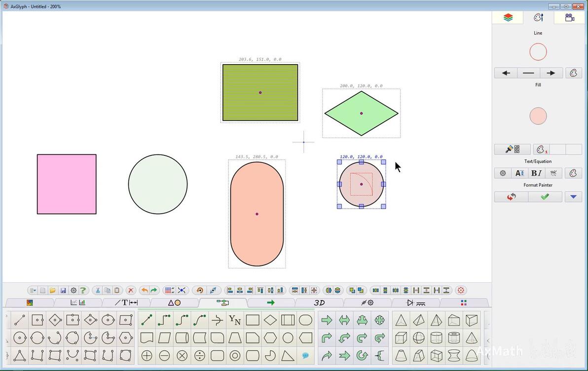Toggle bold italic BI button
Image resolution: width=588 pixels, height=371 pixels.
tap(536, 173)
